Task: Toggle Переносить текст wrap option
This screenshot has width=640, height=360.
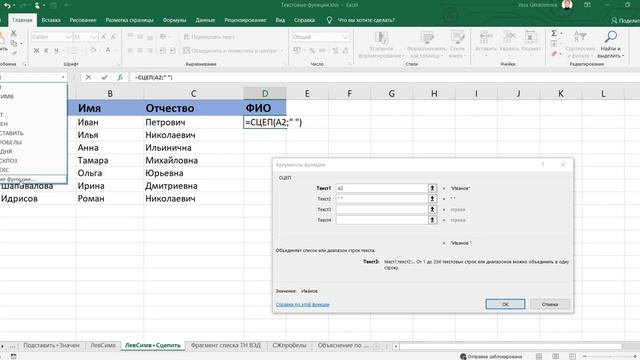Action: pyautogui.click(x=209, y=37)
